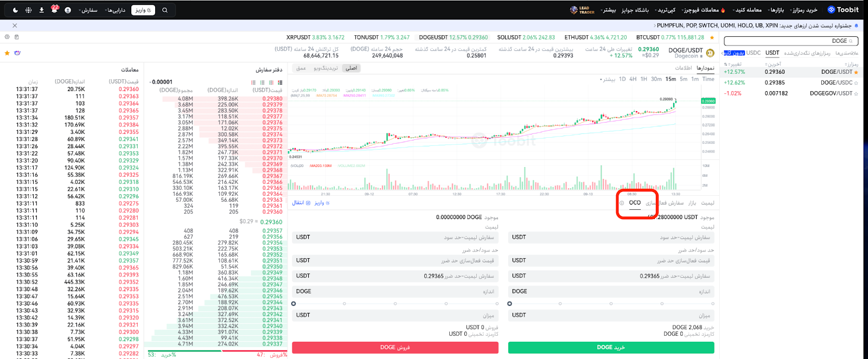Image resolution: width=868 pixels, height=359 pixels.
Task: Click the OCO info icon
Action: 622,203
